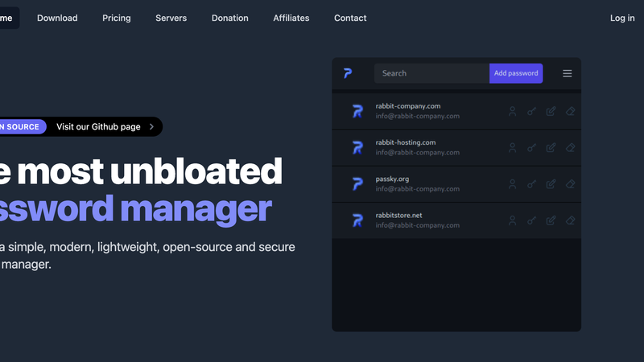Click key icon for rabbit-company.com entry
Image resolution: width=644 pixels, height=362 pixels.
(x=531, y=112)
